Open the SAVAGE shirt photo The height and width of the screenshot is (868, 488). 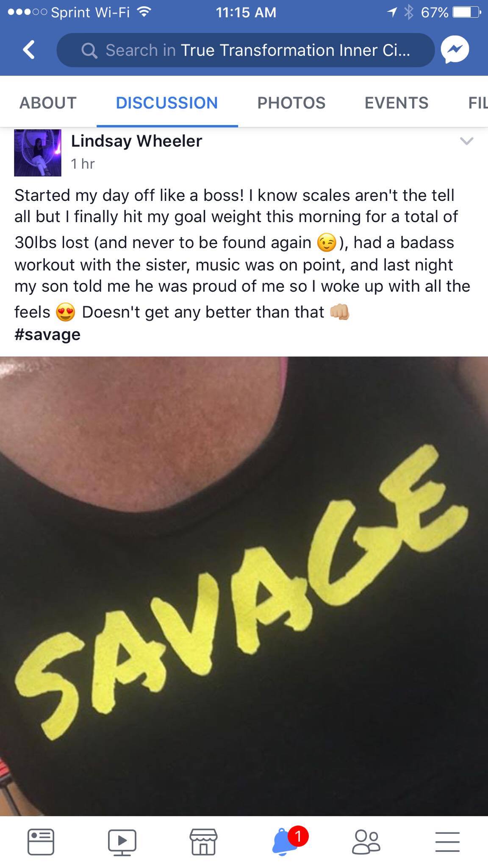click(x=244, y=586)
